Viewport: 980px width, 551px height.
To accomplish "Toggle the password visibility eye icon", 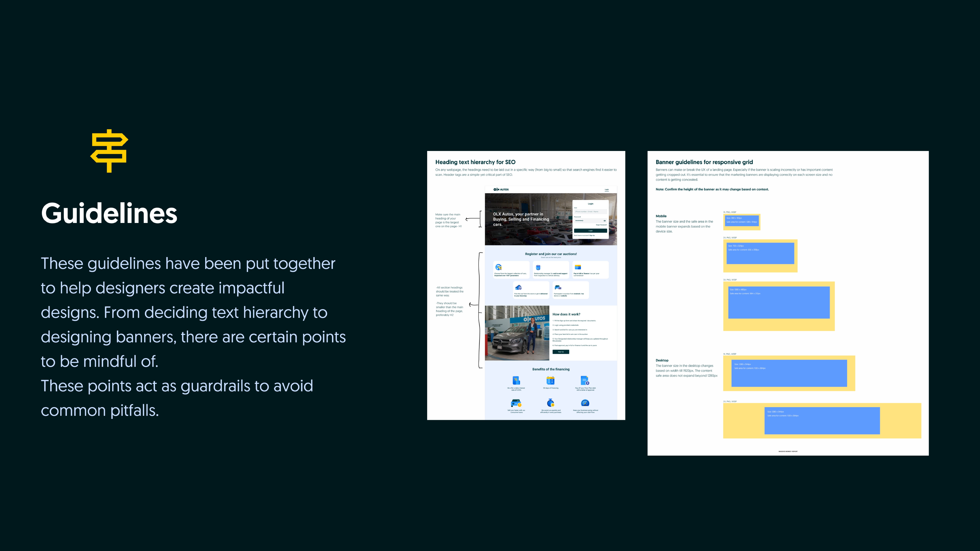I will pos(605,221).
